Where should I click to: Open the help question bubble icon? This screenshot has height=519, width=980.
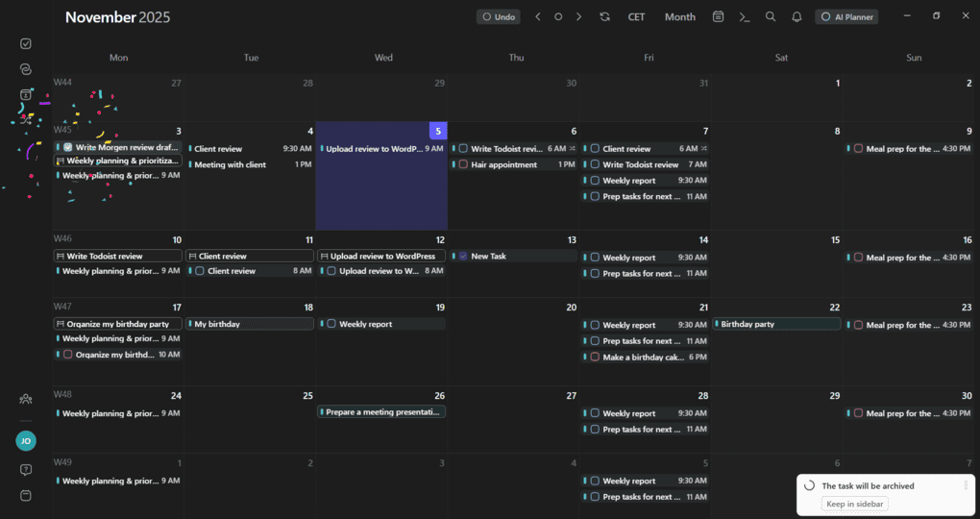(x=26, y=470)
